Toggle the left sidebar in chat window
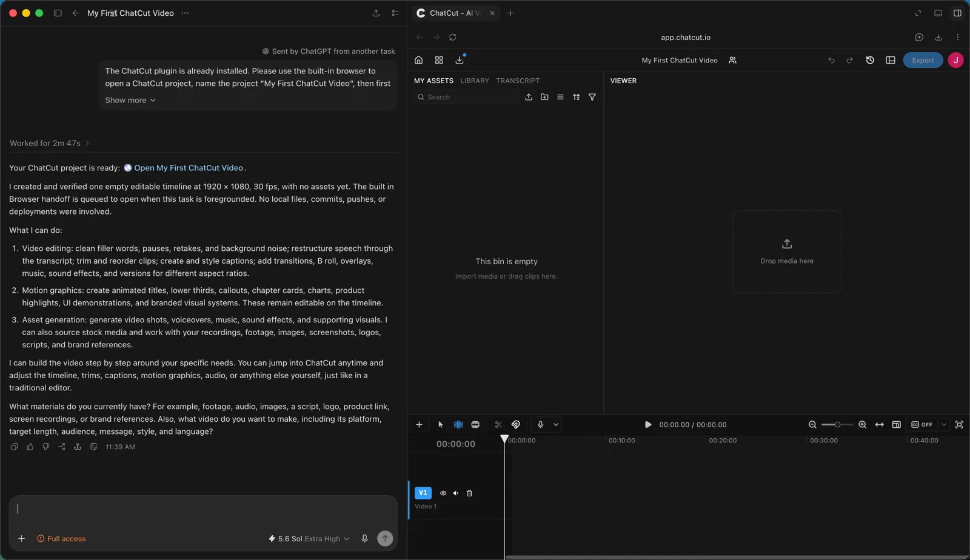 click(58, 13)
